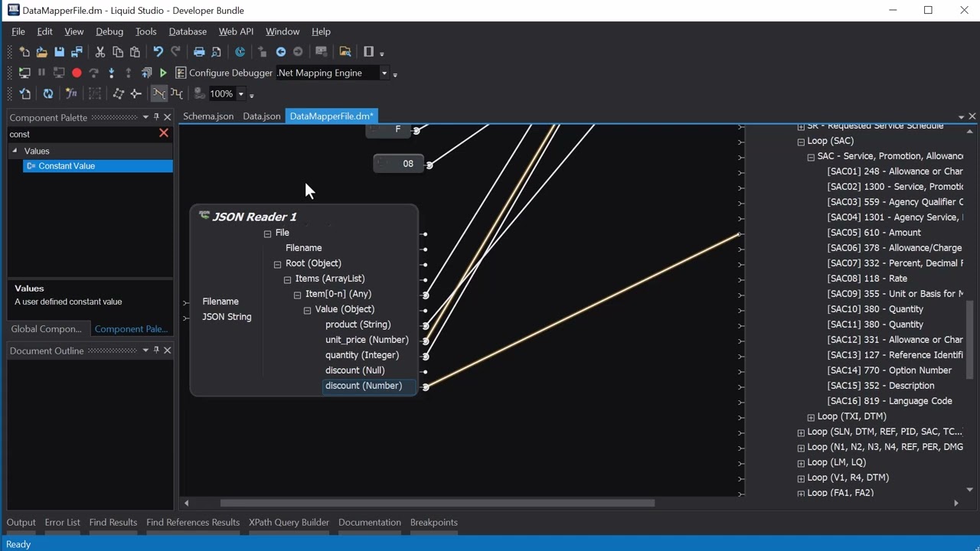
Task: Click the find-in-files folder icon
Action: [345, 52]
